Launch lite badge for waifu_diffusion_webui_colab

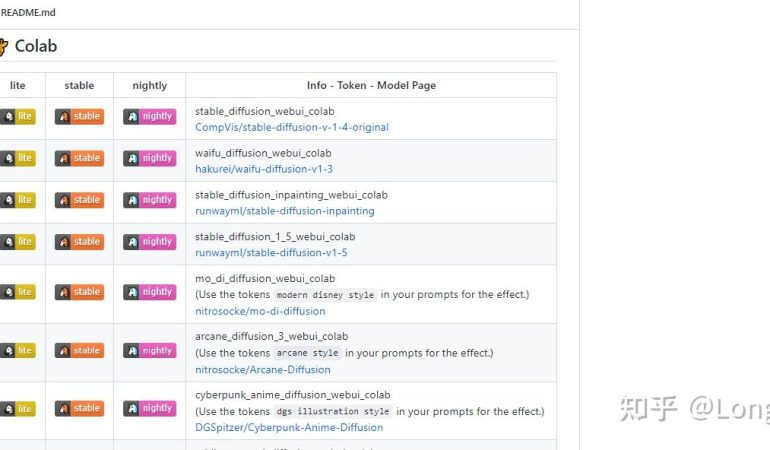point(18,158)
